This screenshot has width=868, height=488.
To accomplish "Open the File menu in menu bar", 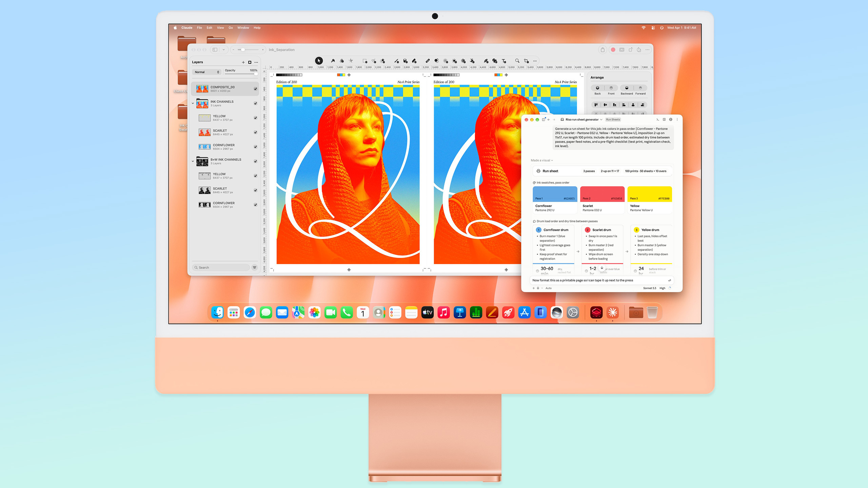I will click(x=199, y=28).
